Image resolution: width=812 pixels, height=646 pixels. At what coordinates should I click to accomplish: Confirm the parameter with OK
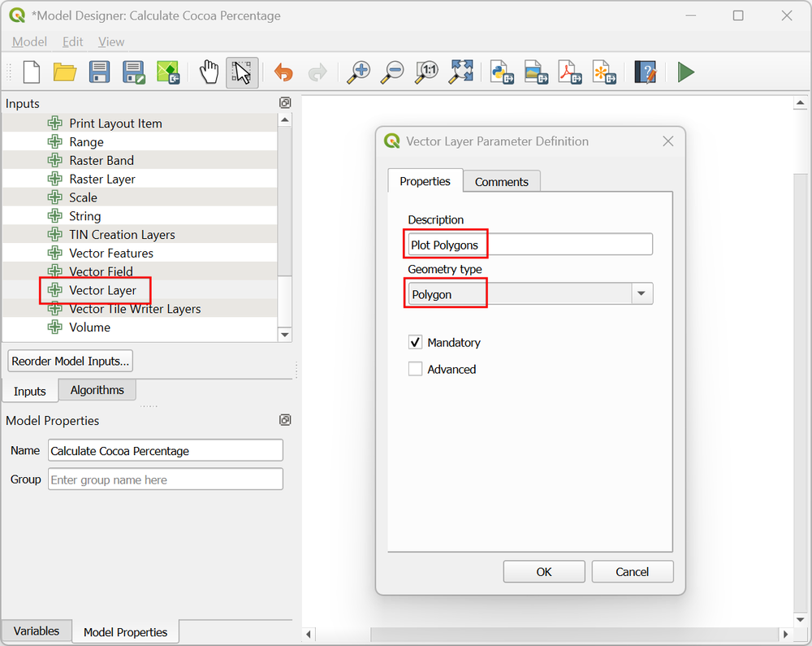(544, 571)
